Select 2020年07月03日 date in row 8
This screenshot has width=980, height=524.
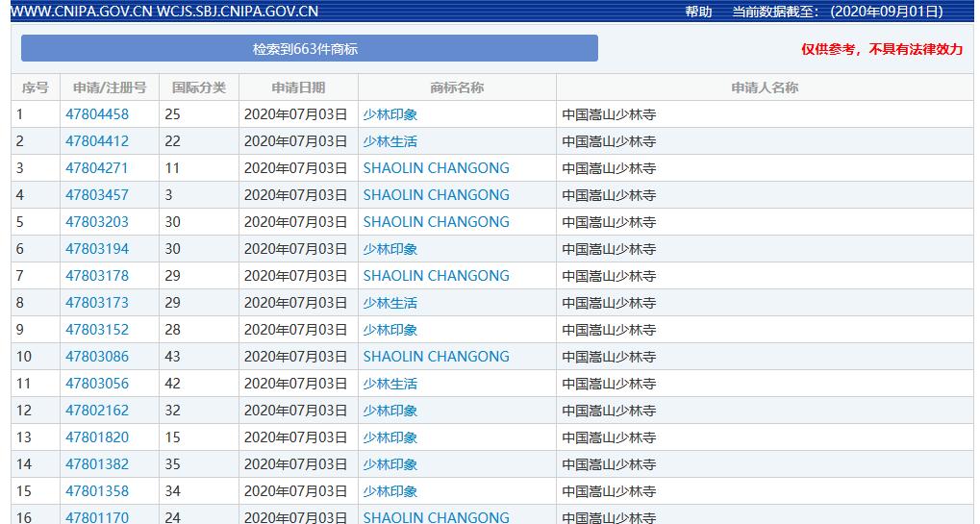click(295, 302)
